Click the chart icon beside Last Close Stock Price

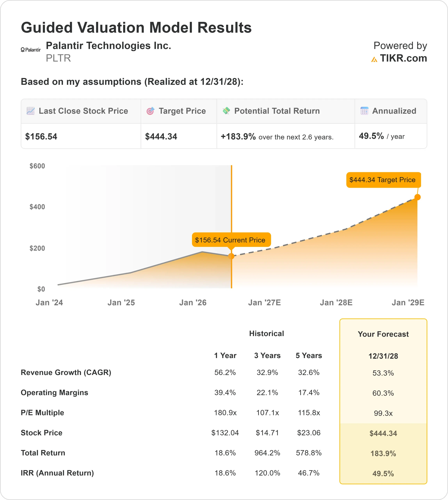pos(31,111)
